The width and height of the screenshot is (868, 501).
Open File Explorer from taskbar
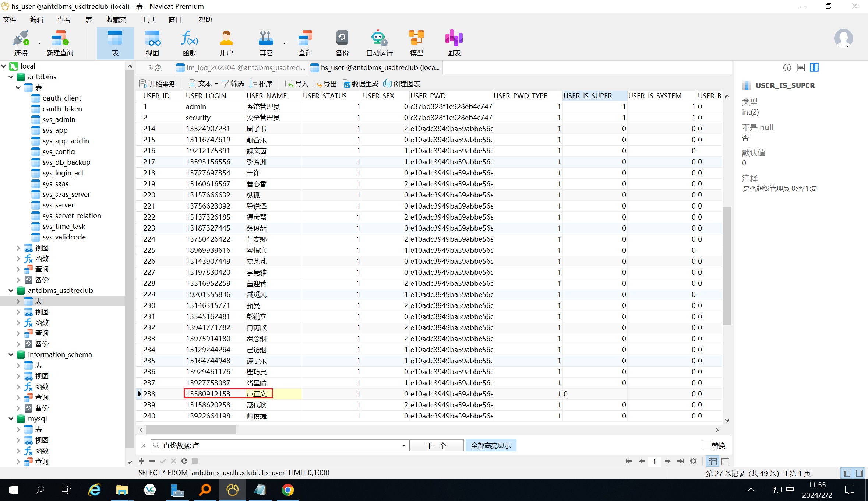point(122,490)
